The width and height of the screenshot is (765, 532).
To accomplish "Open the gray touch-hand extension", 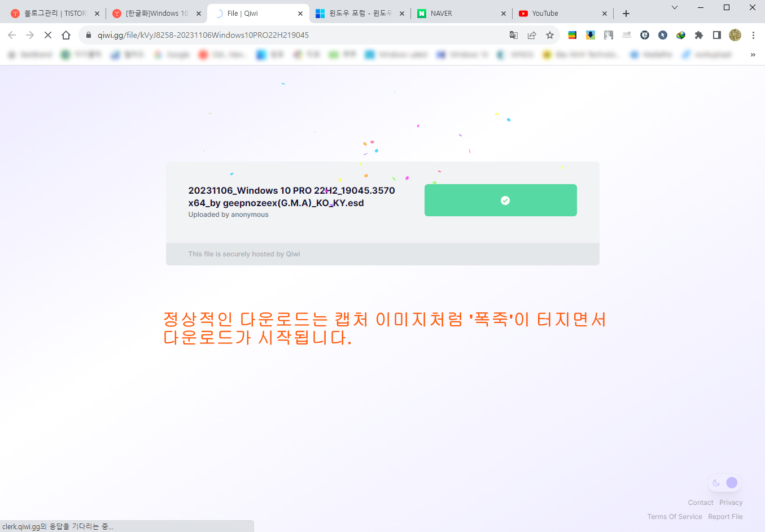I will [x=609, y=35].
